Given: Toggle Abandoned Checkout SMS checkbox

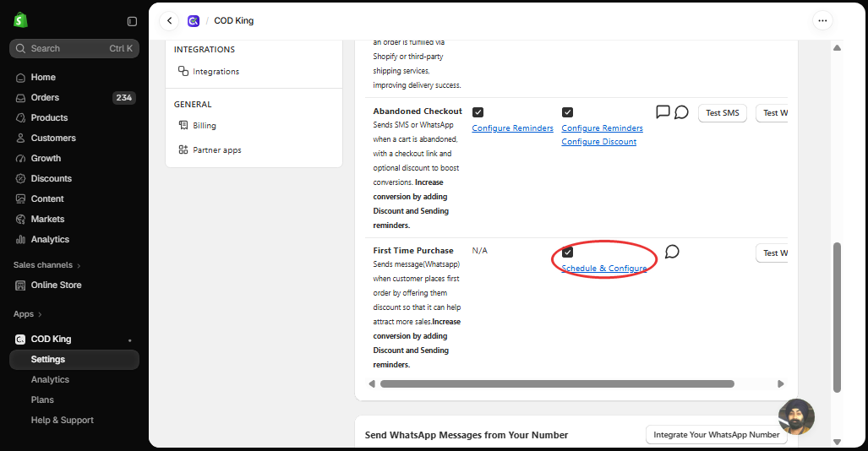Looking at the screenshot, I should pyautogui.click(x=478, y=112).
